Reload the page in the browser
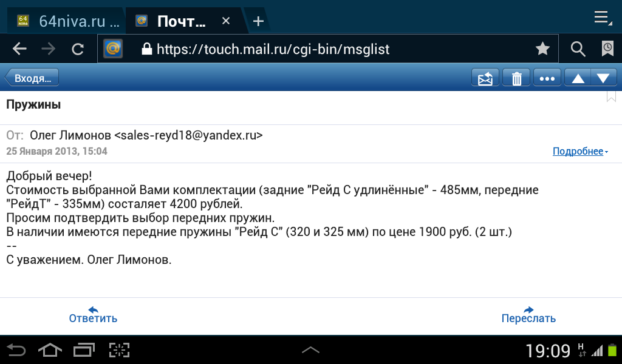 (x=78, y=49)
